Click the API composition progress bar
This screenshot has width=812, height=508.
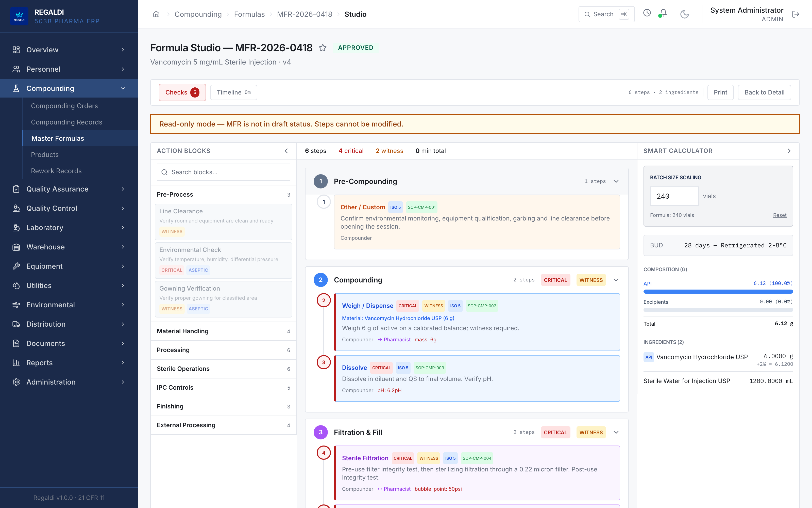718,292
